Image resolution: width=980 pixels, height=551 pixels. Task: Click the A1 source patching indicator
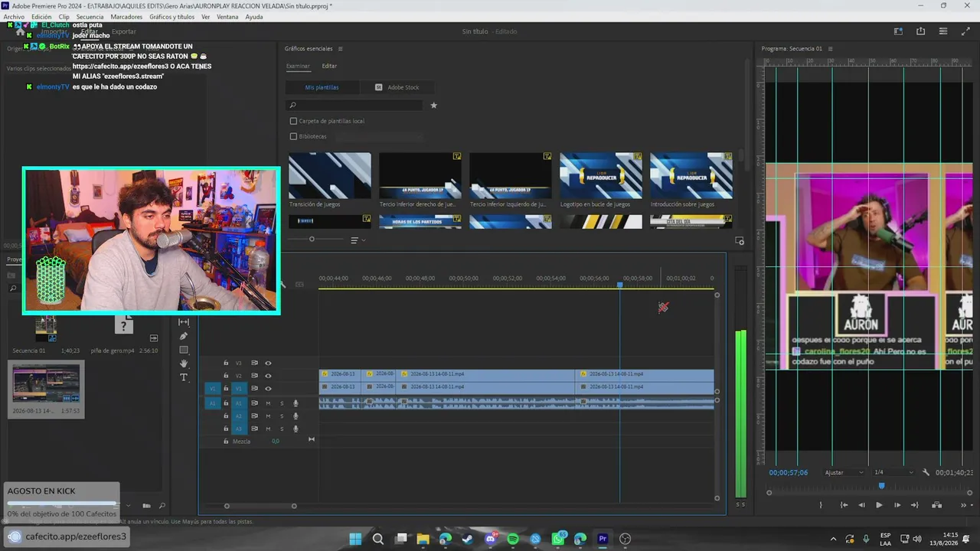(x=213, y=403)
